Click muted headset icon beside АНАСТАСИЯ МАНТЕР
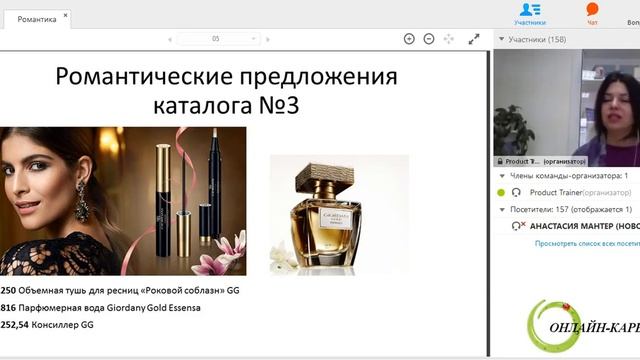The width and height of the screenshot is (640, 360). (518, 226)
